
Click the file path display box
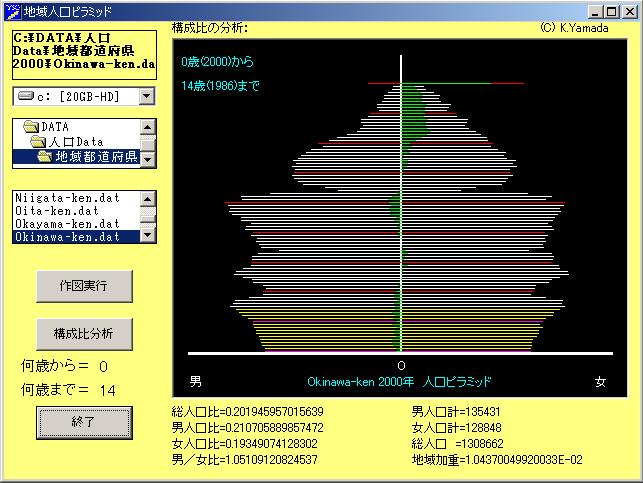[x=84, y=55]
